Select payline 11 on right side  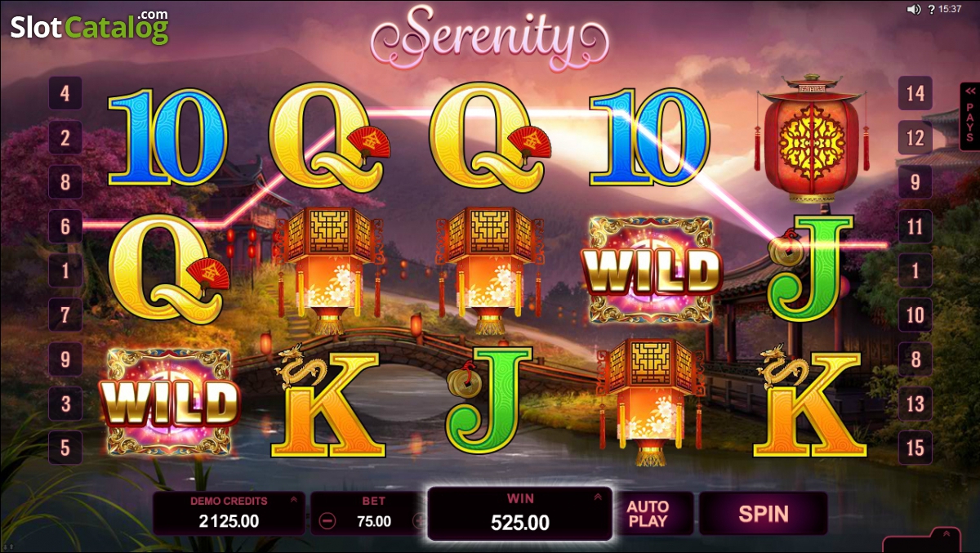tap(915, 226)
